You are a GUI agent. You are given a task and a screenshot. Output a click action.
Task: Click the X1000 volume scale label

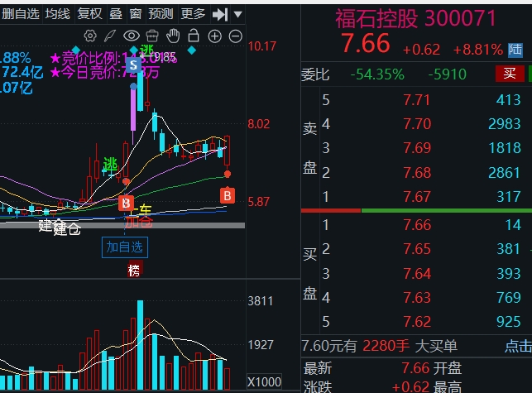click(264, 382)
